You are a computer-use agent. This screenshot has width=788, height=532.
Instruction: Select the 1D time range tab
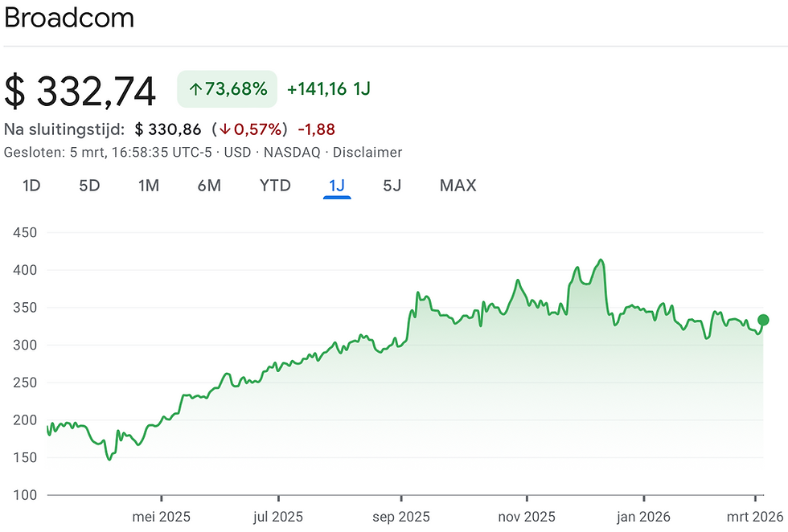pos(31,186)
